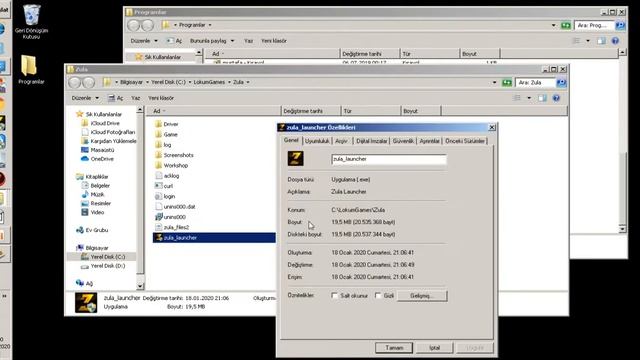Open OneDrive in the navigation pane
The height and width of the screenshot is (360, 640).
pyautogui.click(x=98, y=159)
